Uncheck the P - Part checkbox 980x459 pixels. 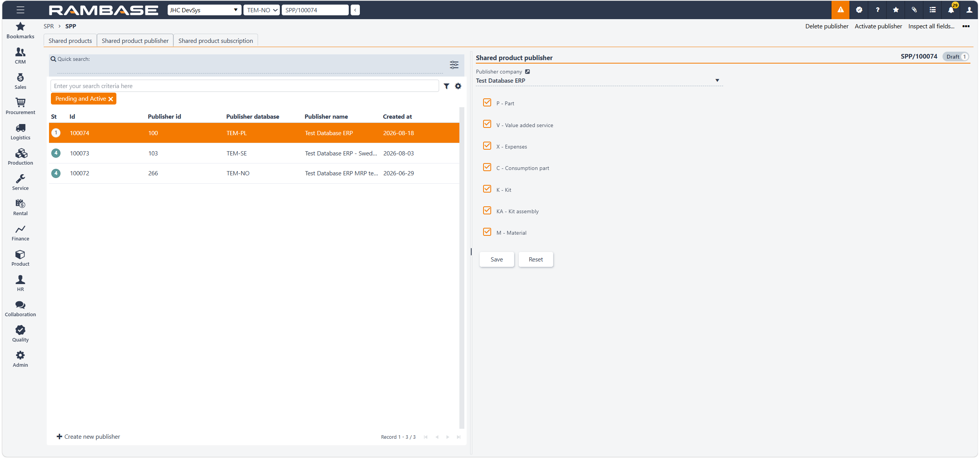pos(487,103)
